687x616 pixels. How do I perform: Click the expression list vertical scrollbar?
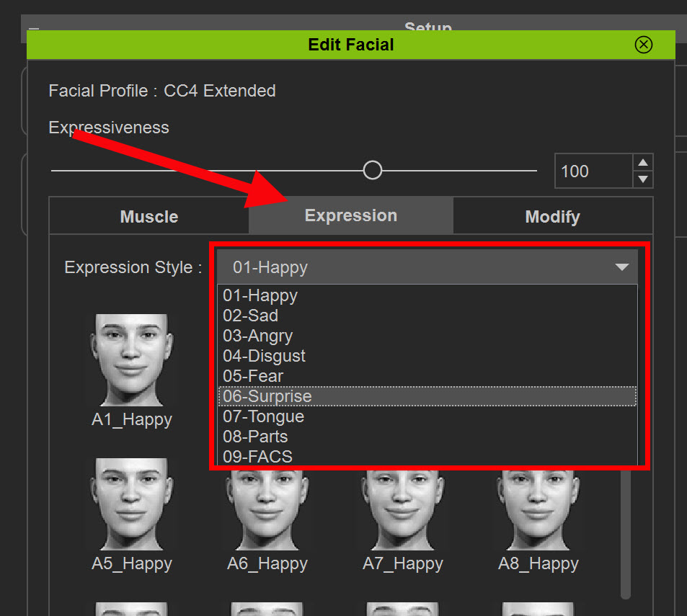[x=626, y=534]
